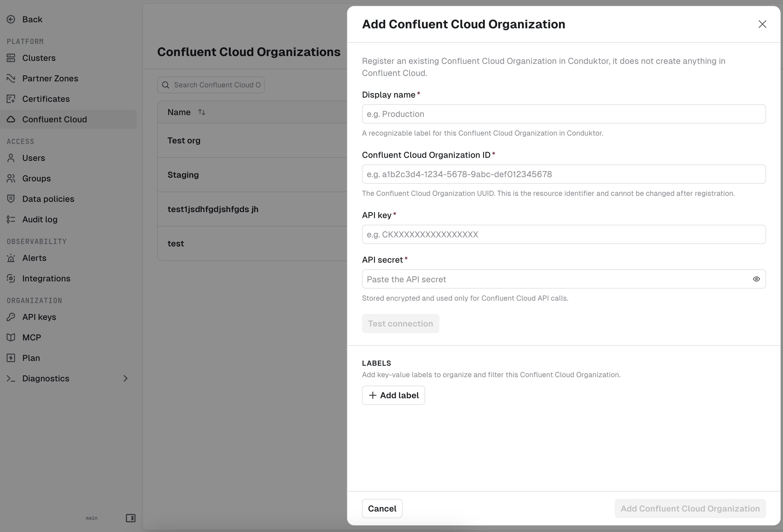The width and height of the screenshot is (783, 532).
Task: Go to Certificates section
Action: (x=68, y=99)
